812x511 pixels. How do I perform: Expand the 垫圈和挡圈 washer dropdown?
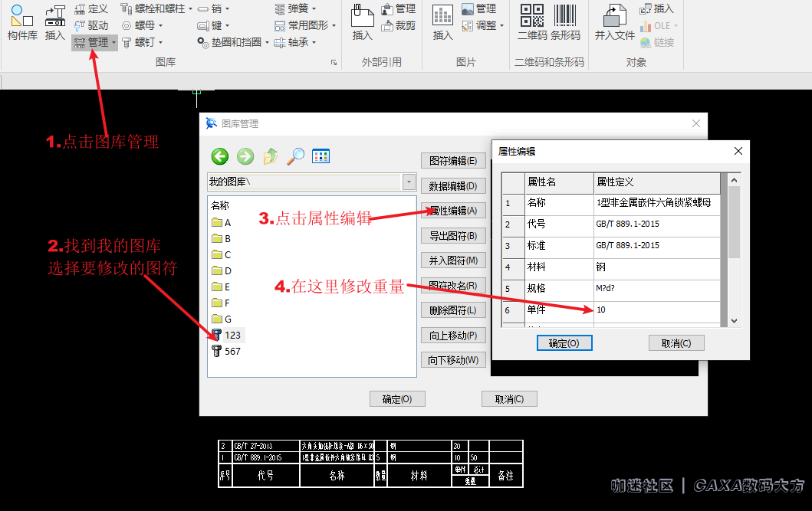pos(267,42)
